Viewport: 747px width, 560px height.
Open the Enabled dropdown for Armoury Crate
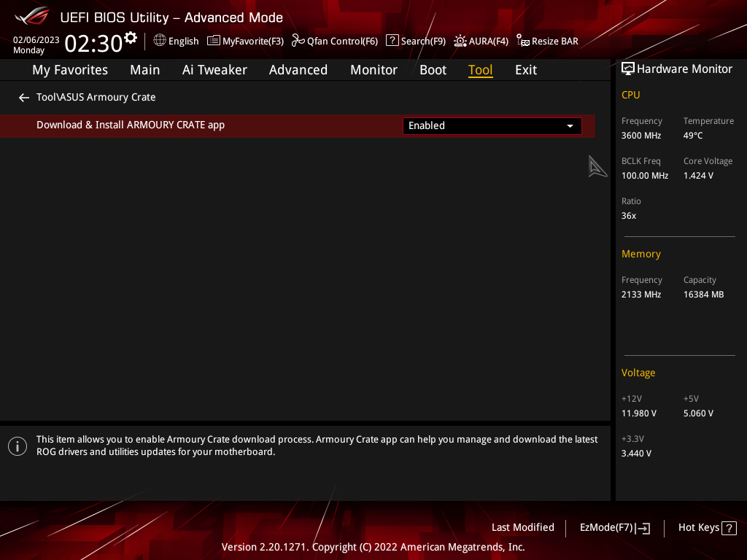(492, 125)
